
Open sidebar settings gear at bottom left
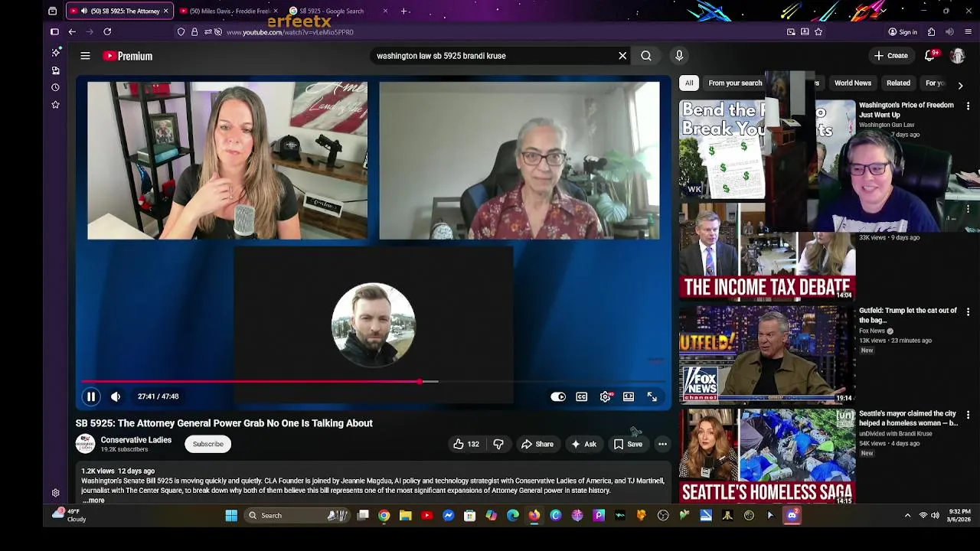55,494
